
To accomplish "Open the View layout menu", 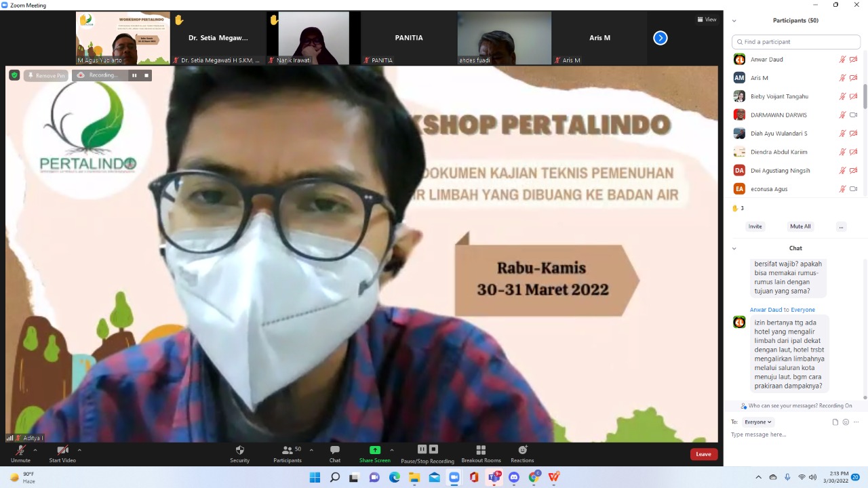I will [x=707, y=19].
